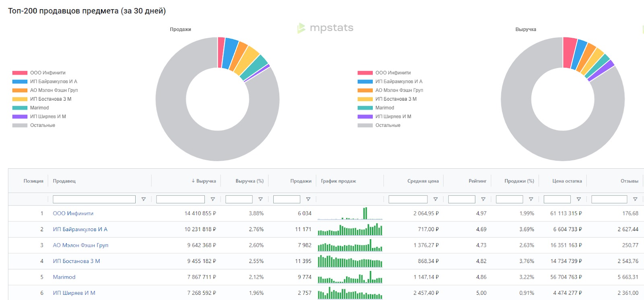Toggle Остальные in Выручка chart legend

click(379, 125)
